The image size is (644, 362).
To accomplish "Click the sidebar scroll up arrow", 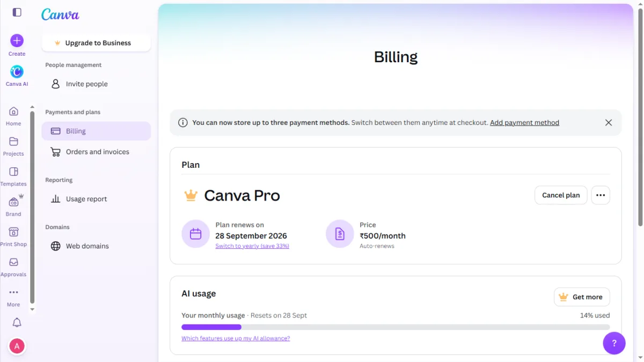I will tap(32, 107).
